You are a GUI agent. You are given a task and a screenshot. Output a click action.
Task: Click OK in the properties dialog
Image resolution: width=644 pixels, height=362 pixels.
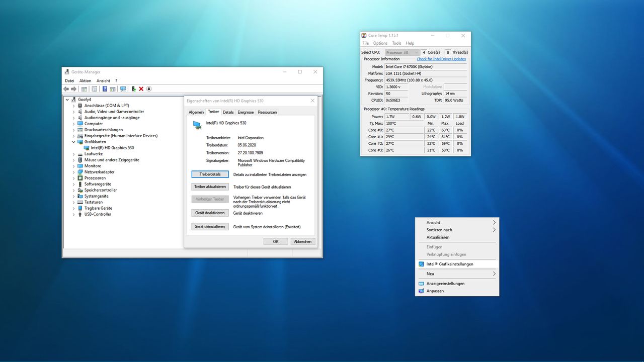(x=276, y=241)
